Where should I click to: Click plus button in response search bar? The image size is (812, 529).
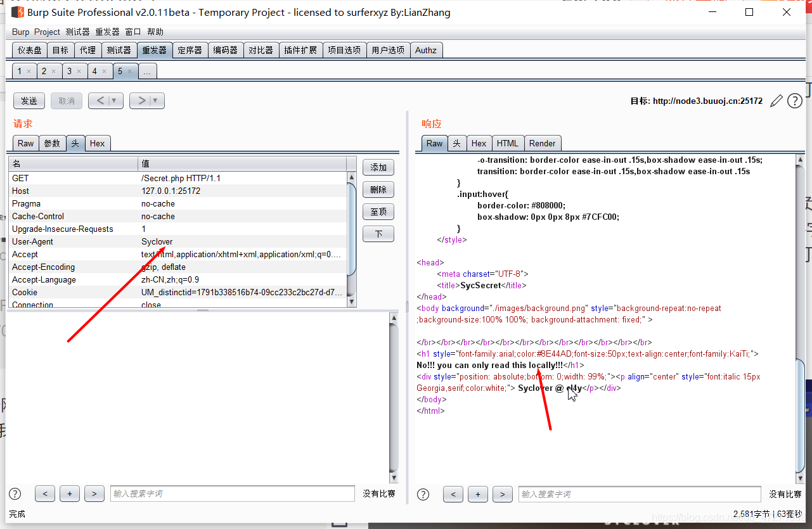pyautogui.click(x=478, y=495)
